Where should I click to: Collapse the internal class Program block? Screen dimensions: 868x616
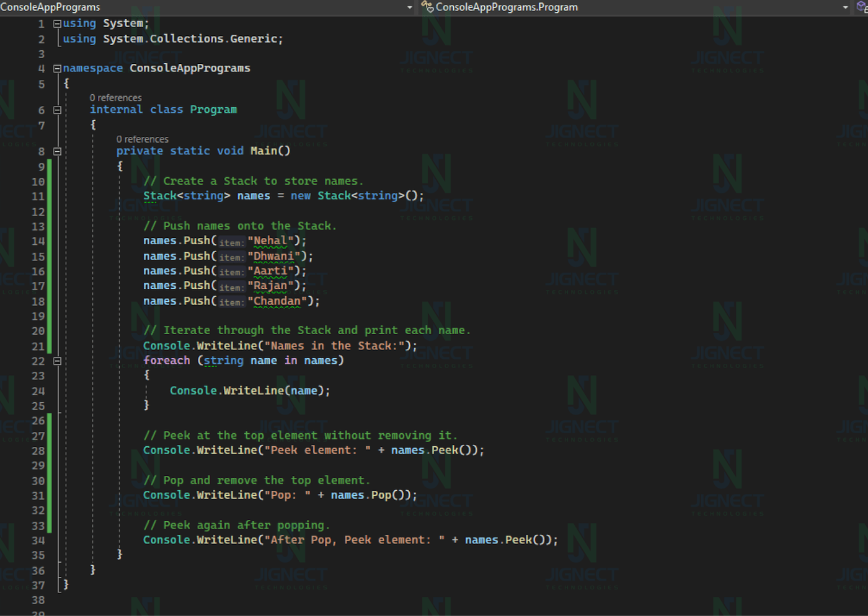point(57,110)
